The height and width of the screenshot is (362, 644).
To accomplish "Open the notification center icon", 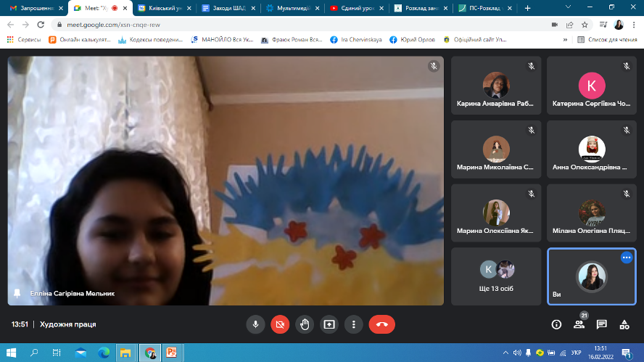I will (x=627, y=353).
